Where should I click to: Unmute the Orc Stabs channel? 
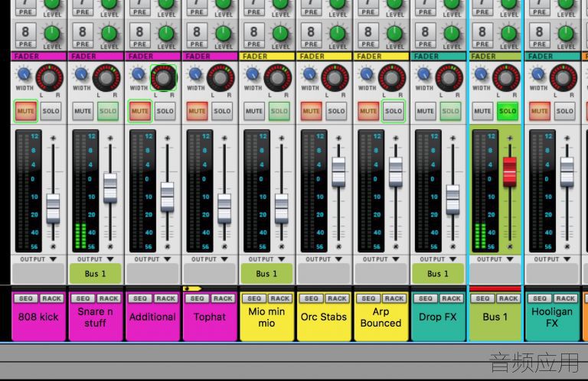[312, 111]
